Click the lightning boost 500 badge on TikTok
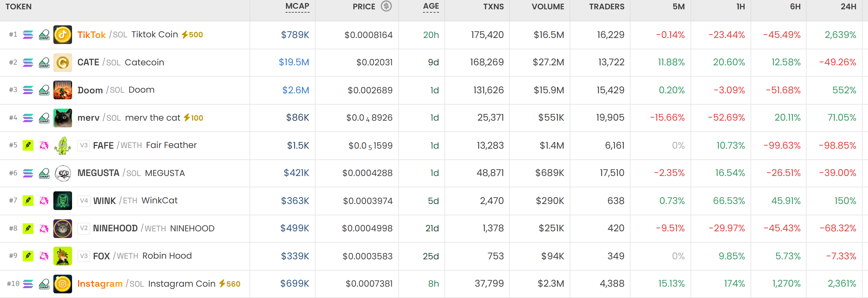 point(192,35)
